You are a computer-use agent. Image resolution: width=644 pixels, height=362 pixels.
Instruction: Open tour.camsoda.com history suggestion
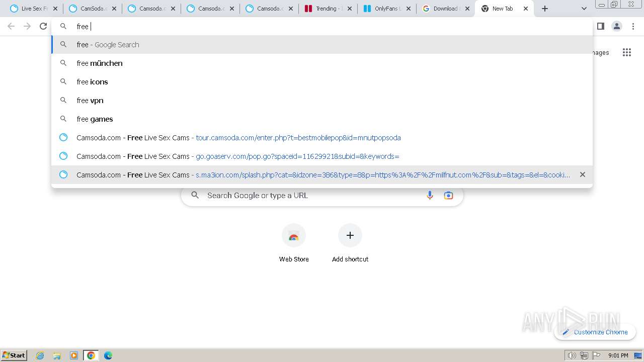click(322, 138)
